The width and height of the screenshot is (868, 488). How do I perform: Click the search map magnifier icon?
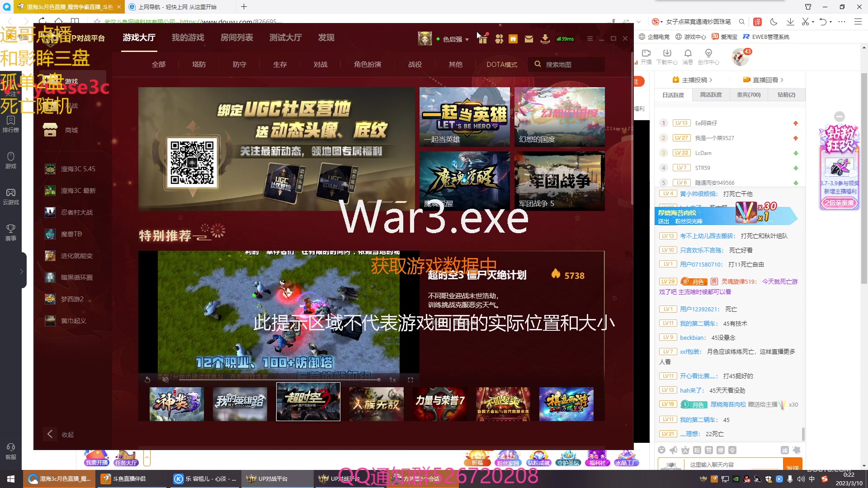[538, 64]
